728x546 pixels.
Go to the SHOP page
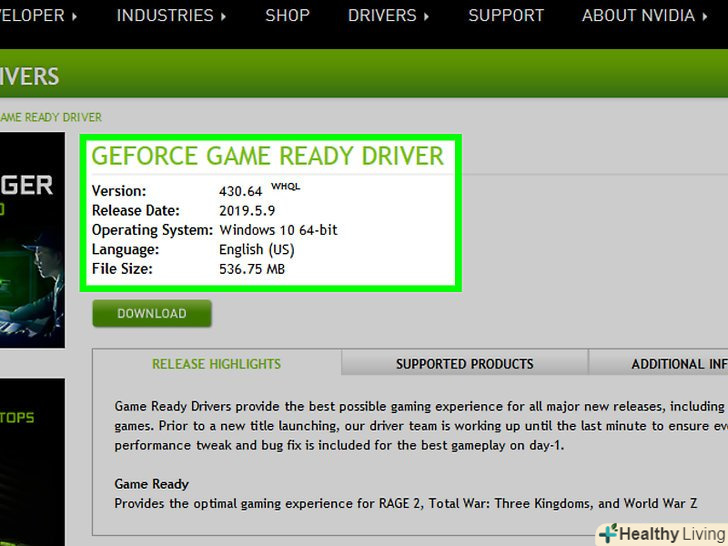click(287, 16)
